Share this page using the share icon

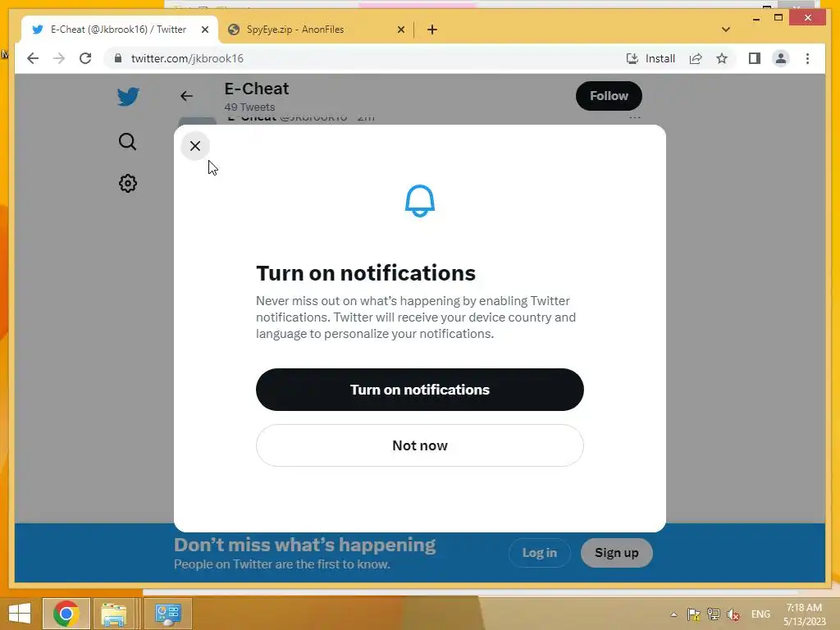click(x=696, y=58)
